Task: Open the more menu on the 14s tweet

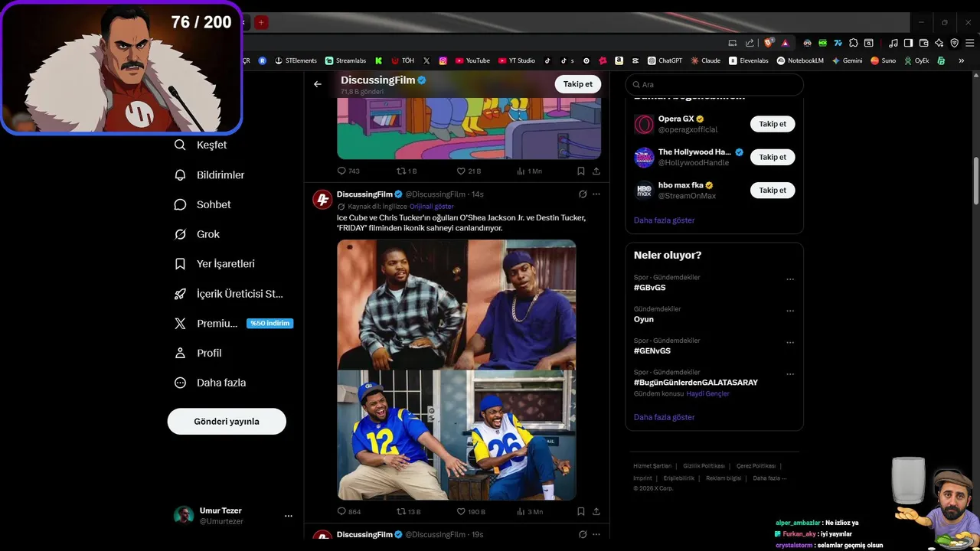Action: pyautogui.click(x=596, y=194)
